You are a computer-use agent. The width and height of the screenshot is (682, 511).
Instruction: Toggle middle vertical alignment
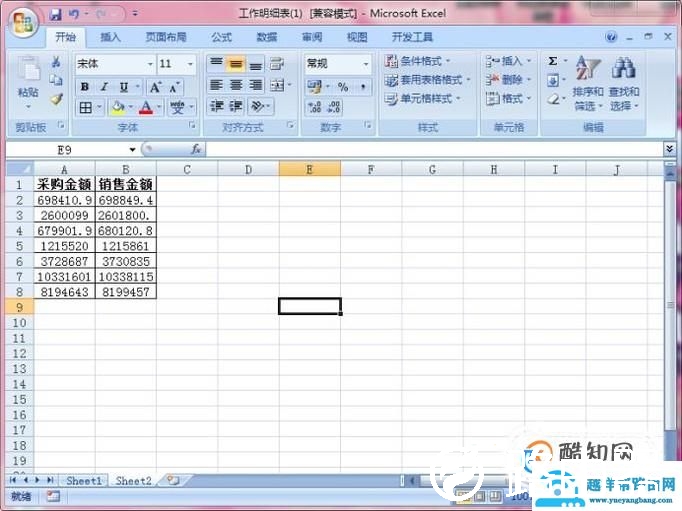[236, 64]
